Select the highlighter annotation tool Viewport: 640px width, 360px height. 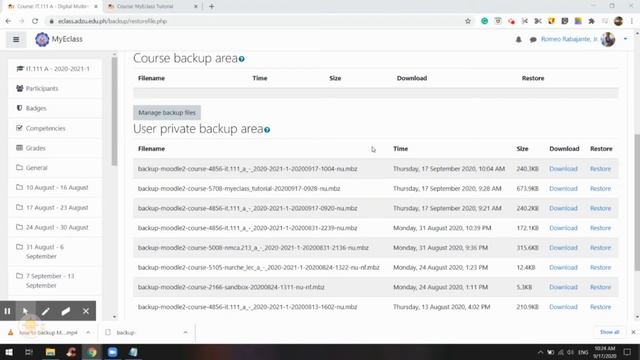pyautogui.click(x=65, y=311)
